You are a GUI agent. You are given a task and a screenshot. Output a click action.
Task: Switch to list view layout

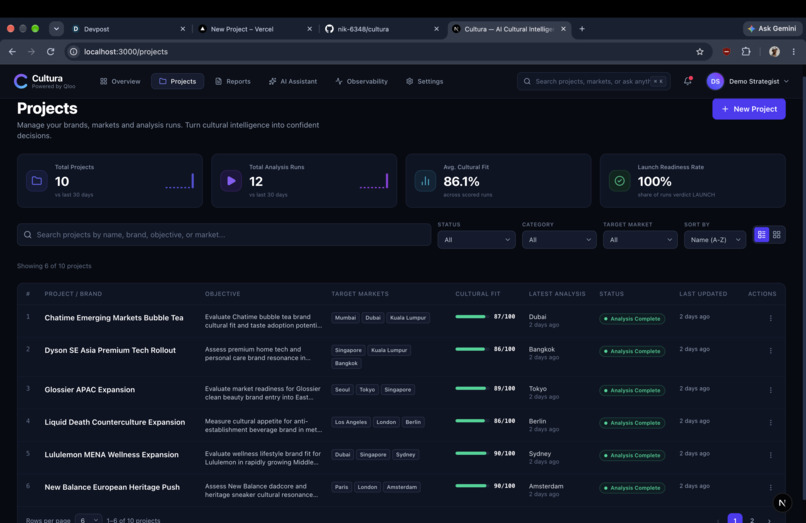(x=761, y=235)
